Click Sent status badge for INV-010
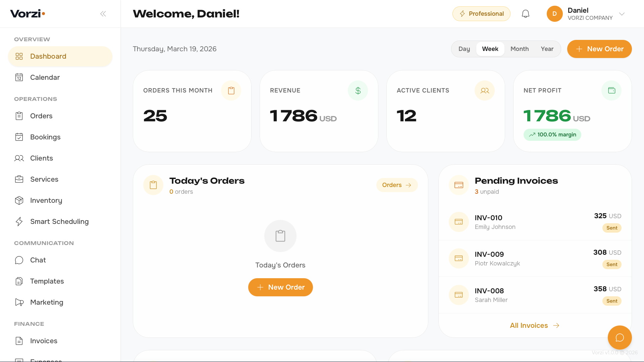Screen dimensions: 644x362 click(x=612, y=228)
